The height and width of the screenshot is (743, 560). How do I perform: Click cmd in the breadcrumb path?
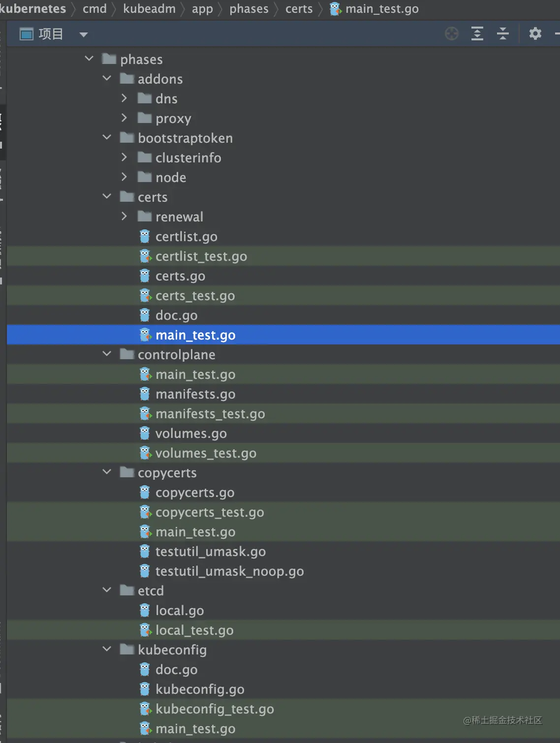click(x=94, y=9)
